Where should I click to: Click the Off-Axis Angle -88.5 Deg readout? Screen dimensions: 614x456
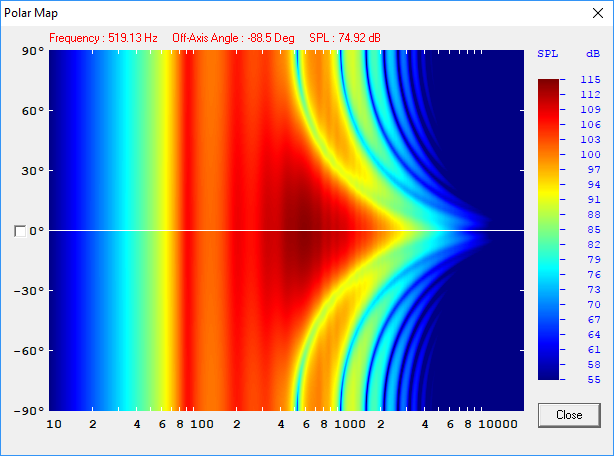[x=233, y=38]
